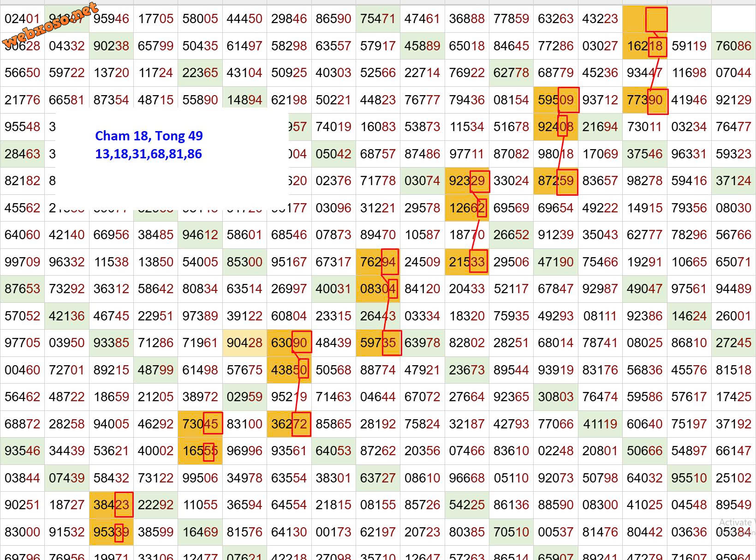Screen dimensions: 756x560
Task: Select the green shaded cell 90238
Action: [111, 46]
